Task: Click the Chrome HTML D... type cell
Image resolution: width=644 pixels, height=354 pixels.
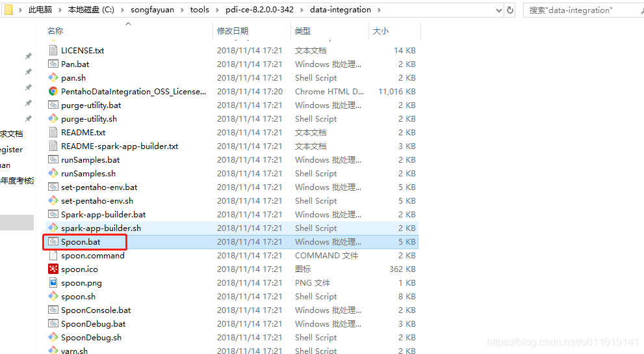Action: pyautogui.click(x=329, y=91)
